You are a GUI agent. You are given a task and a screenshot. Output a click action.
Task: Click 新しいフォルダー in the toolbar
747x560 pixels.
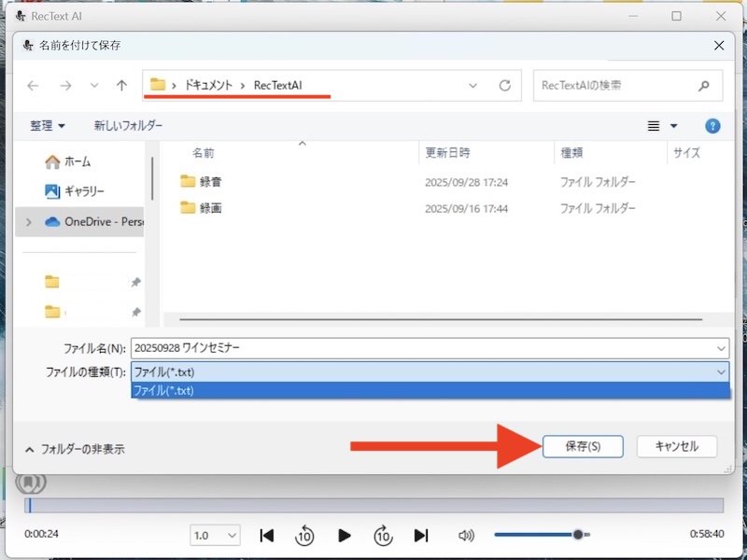pyautogui.click(x=128, y=125)
